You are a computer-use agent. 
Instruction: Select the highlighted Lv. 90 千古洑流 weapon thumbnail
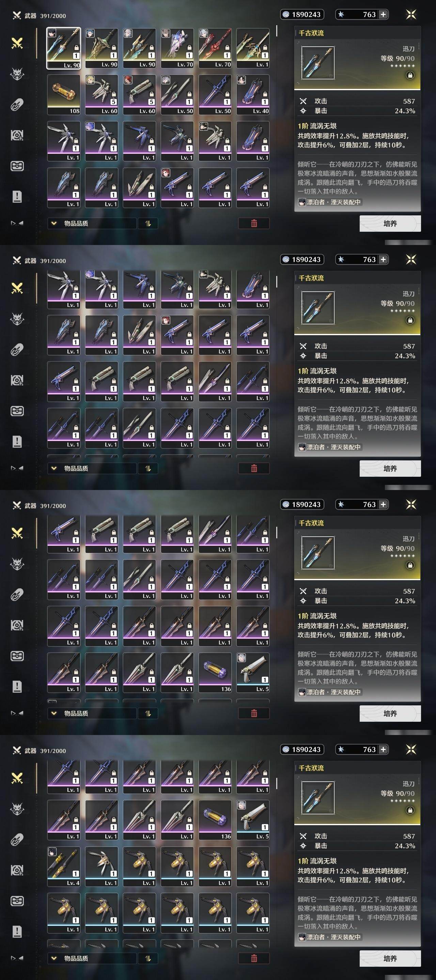pos(64,48)
